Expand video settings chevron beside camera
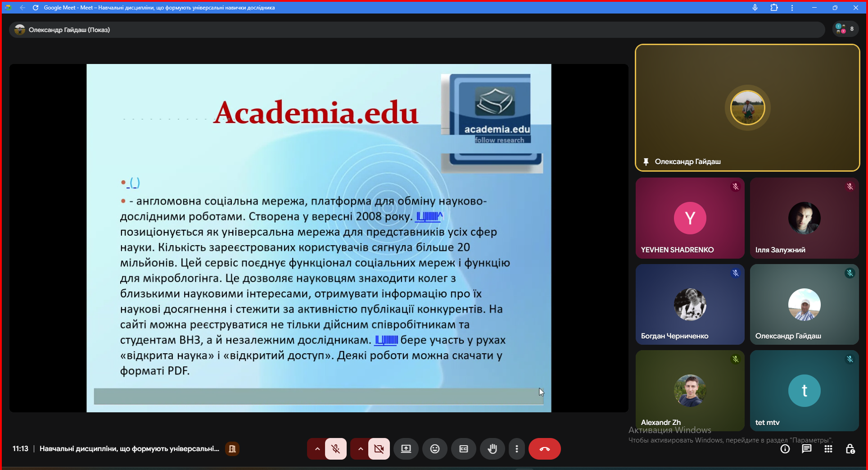This screenshot has height=470, width=868. click(360, 449)
